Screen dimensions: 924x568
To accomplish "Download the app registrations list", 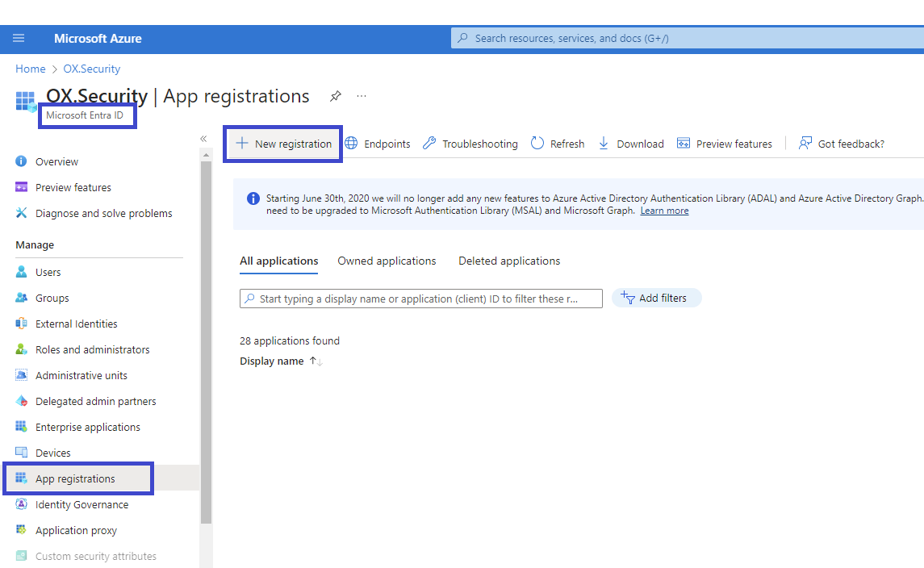I will (631, 144).
